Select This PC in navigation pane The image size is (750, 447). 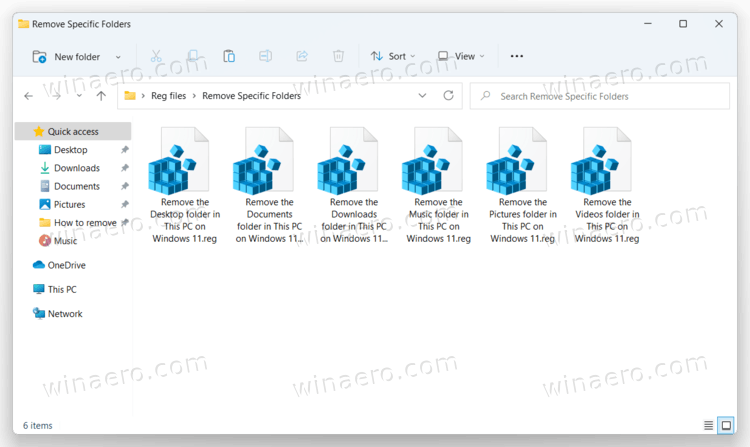pos(62,289)
